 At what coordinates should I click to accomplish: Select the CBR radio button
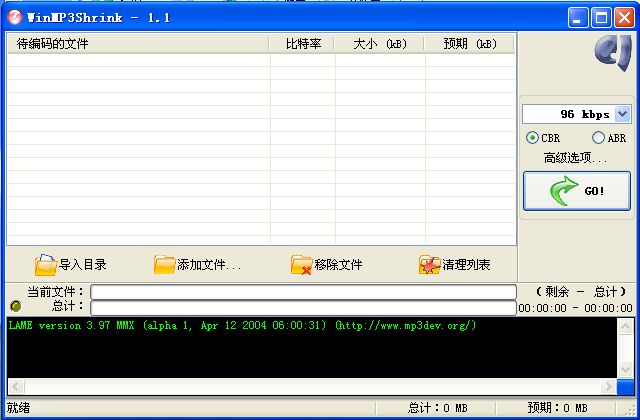pos(532,138)
